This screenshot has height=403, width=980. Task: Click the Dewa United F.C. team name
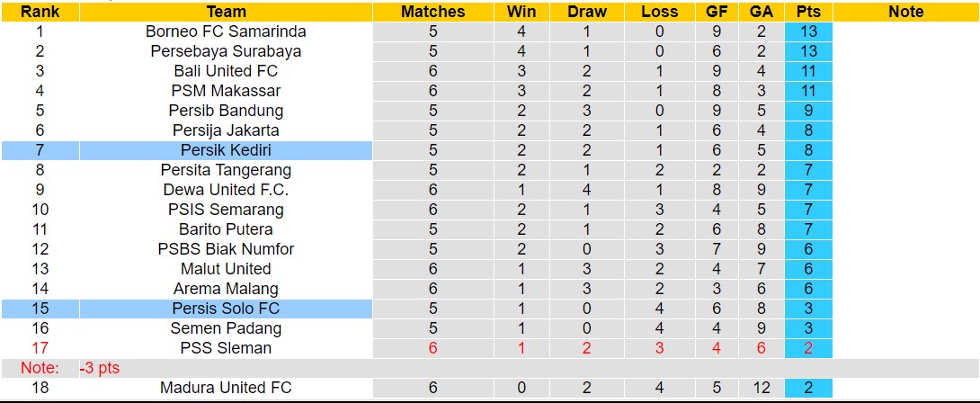226,190
